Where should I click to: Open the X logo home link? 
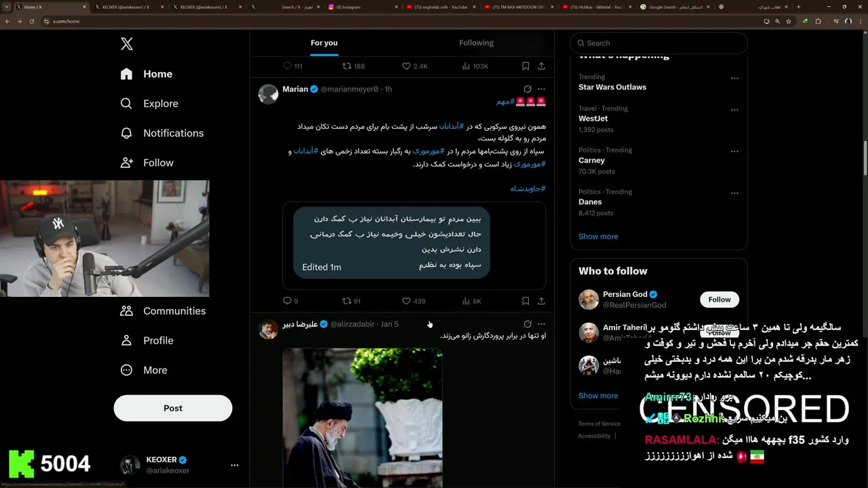pyautogui.click(x=127, y=44)
